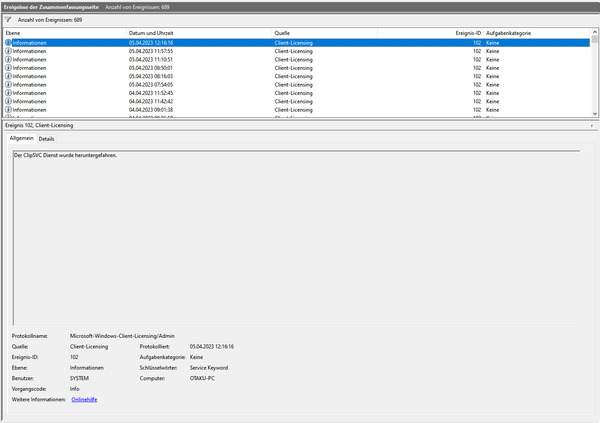This screenshot has height=423, width=600.
Task: Click the Protokolliert value 05.04.2023 12:16:16
Action: pos(212,347)
